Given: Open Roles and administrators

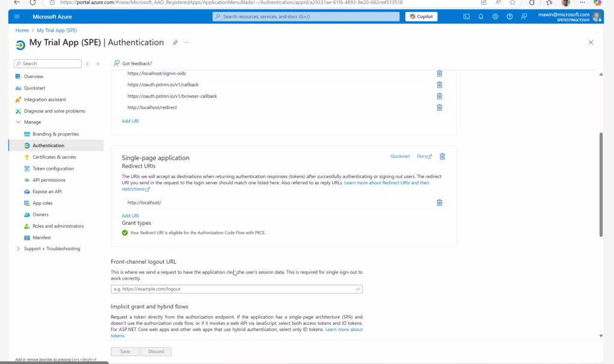Looking at the screenshot, I should pos(58,226).
